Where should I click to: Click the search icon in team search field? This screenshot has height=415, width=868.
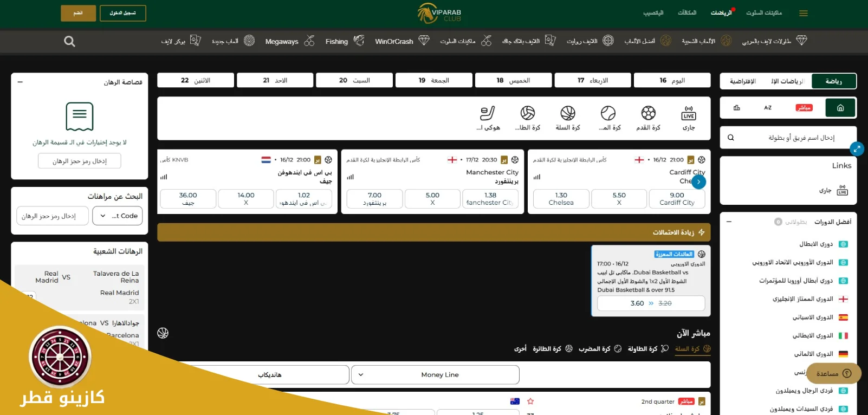point(731,138)
